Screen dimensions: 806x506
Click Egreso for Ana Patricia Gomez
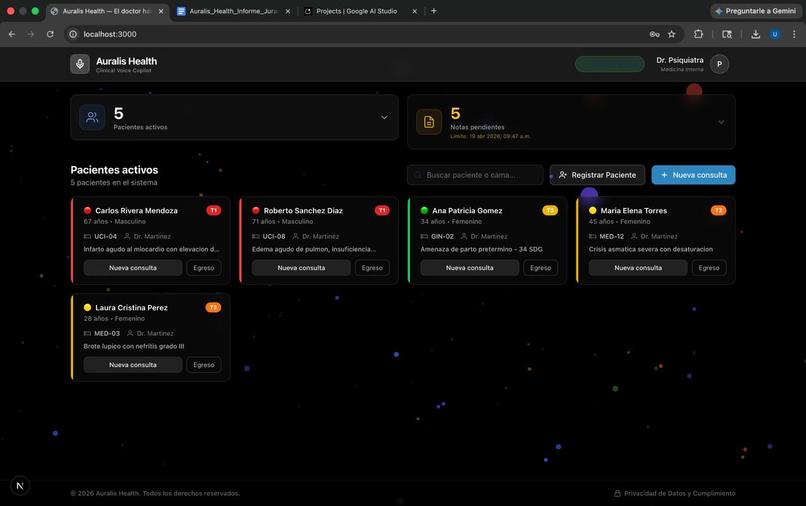click(x=540, y=268)
